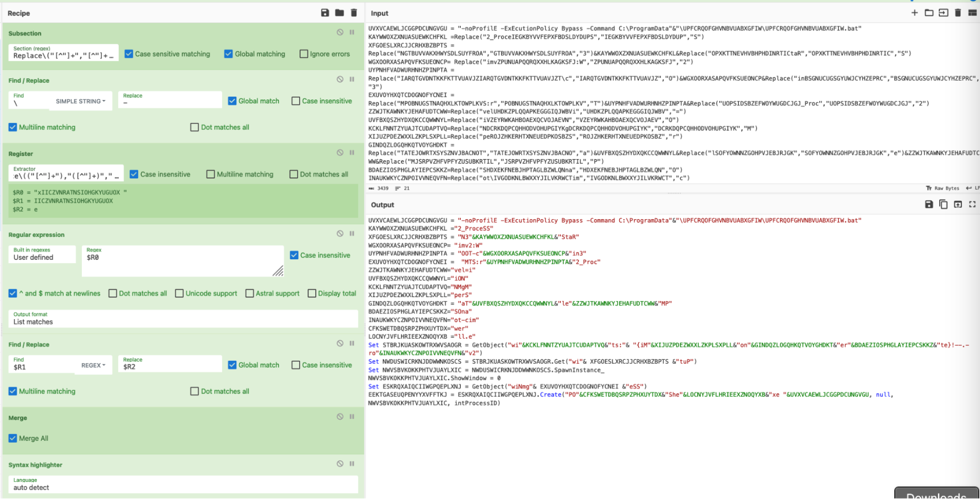Open an input file from disk
Image resolution: width=980 pixels, height=499 pixels.
(929, 13)
